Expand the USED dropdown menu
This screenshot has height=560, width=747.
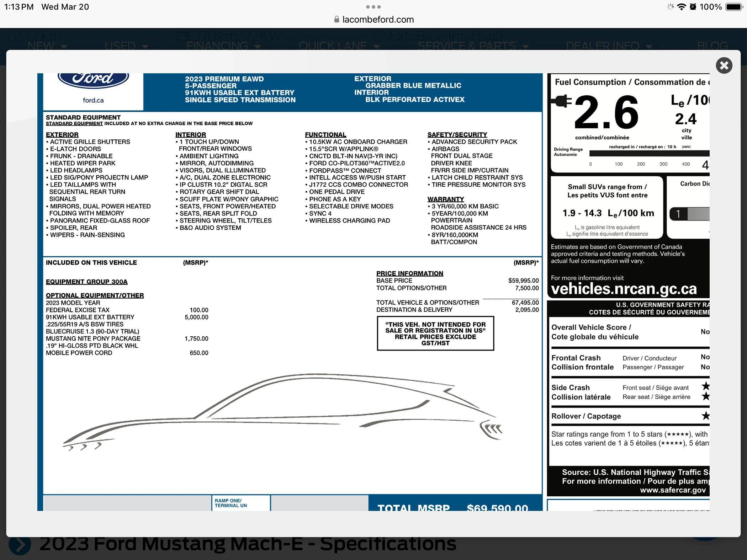click(x=126, y=46)
